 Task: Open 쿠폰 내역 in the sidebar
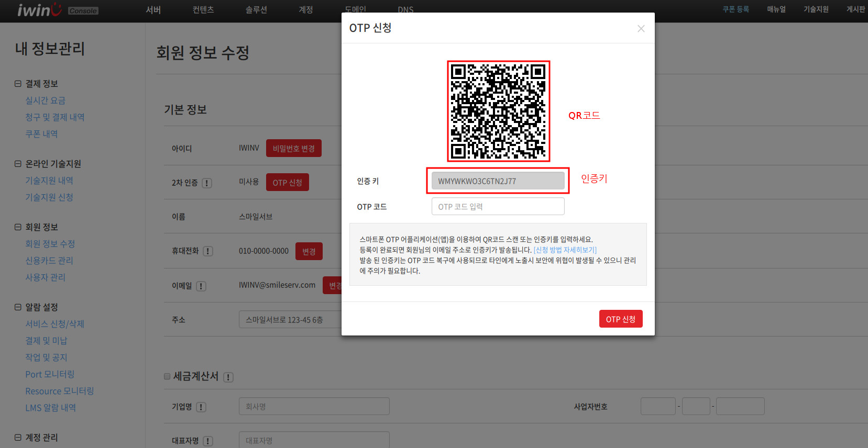click(x=41, y=134)
